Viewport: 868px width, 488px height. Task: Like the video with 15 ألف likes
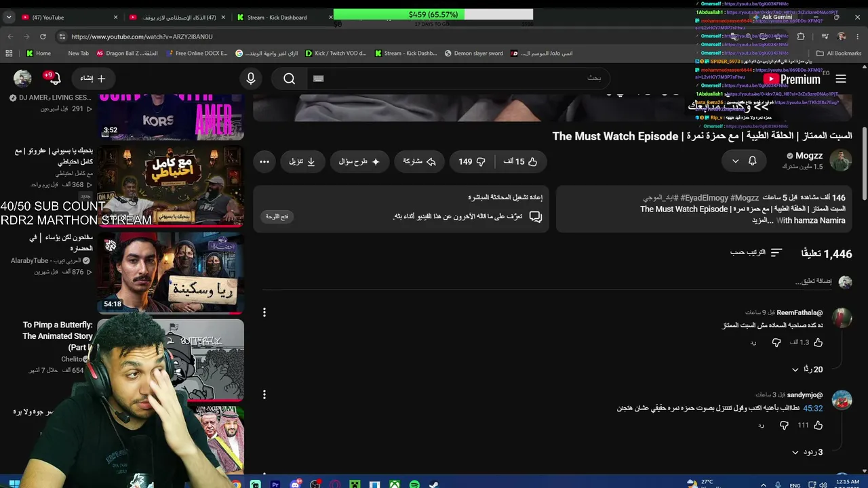tap(520, 161)
